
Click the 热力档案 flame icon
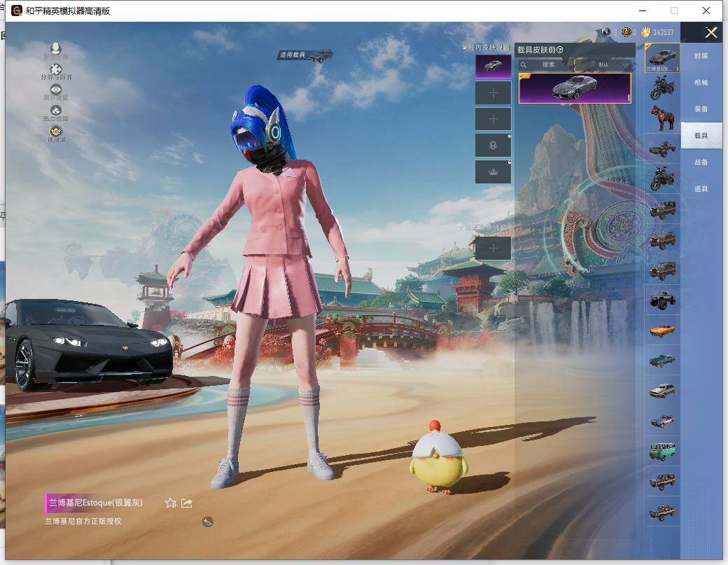[x=56, y=111]
